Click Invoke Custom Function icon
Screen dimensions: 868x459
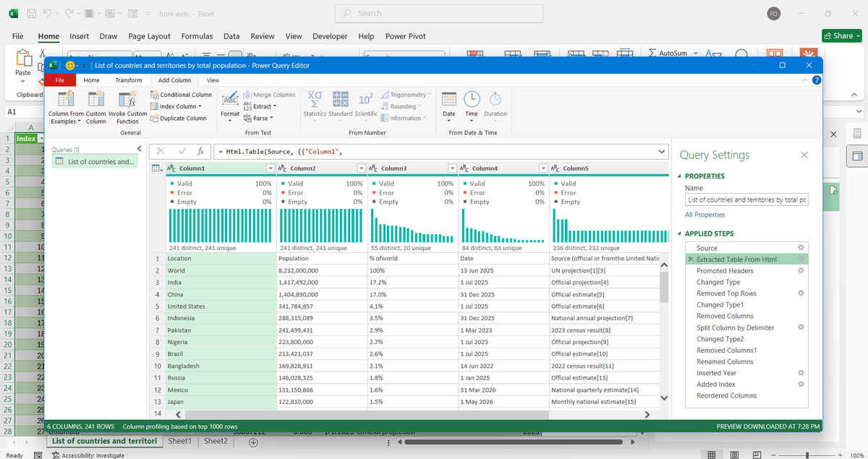[x=127, y=99]
